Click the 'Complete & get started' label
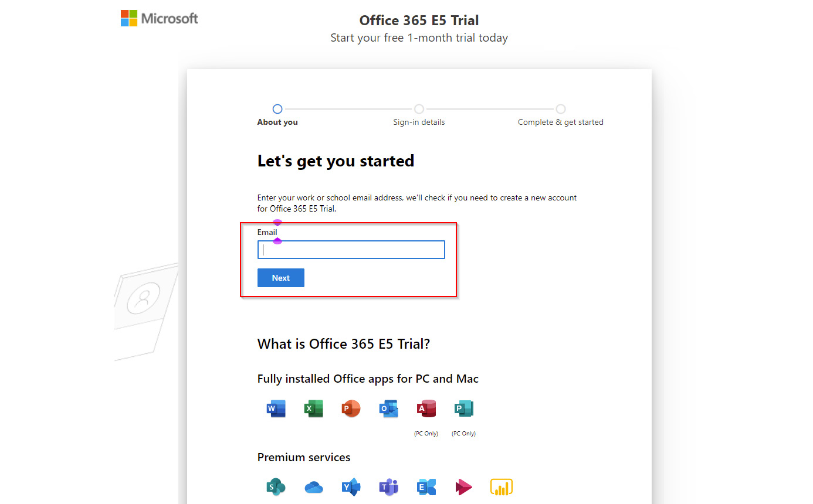The width and height of the screenshot is (813, 504). click(x=561, y=122)
